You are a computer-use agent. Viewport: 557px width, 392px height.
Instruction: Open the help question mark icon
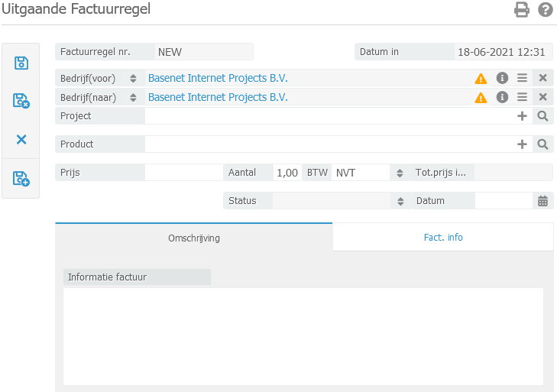[545, 10]
